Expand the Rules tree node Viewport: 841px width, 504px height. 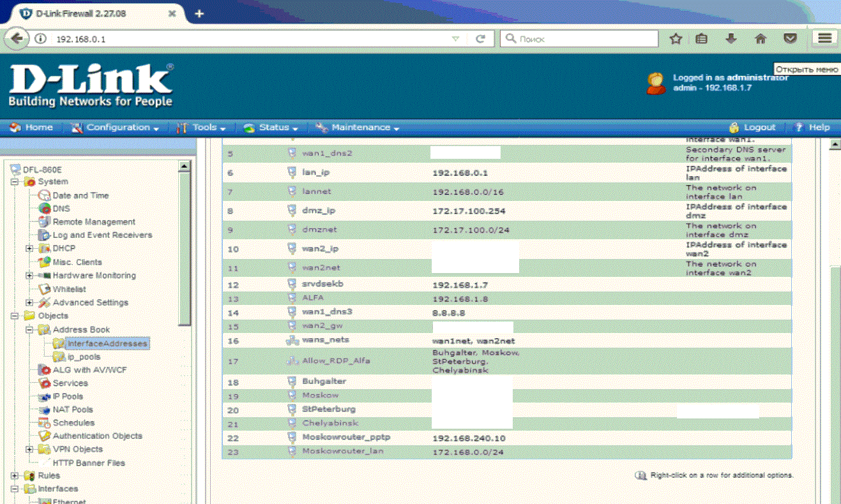coord(15,475)
